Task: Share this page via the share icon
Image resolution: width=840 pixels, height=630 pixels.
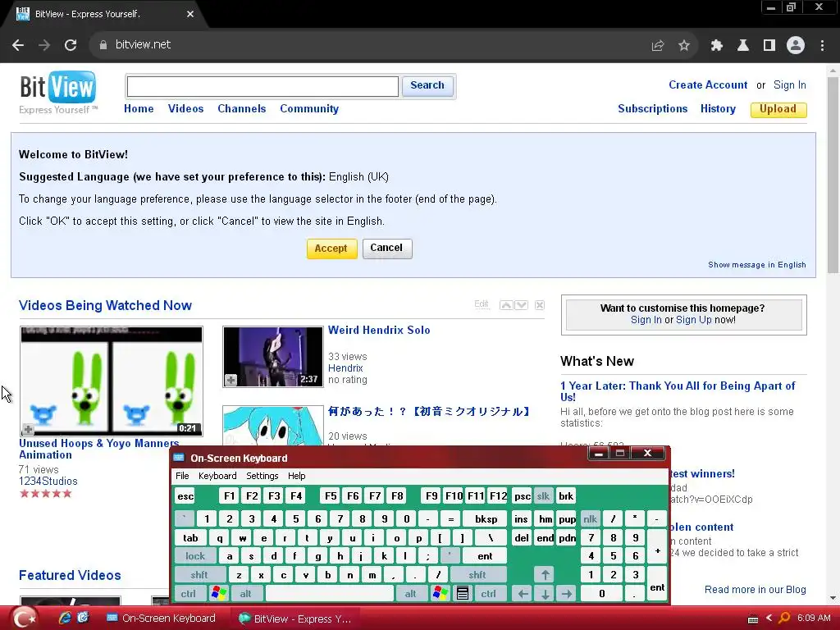Action: pos(658,46)
